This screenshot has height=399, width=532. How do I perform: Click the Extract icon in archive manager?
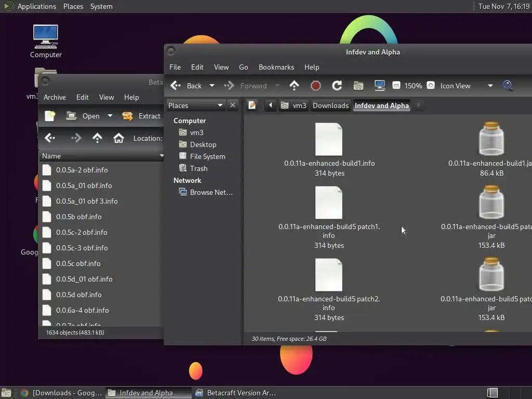[127, 116]
